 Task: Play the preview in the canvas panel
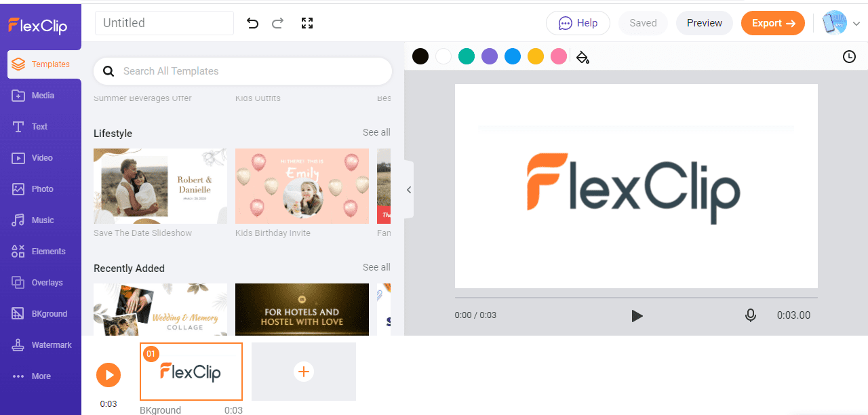click(637, 315)
